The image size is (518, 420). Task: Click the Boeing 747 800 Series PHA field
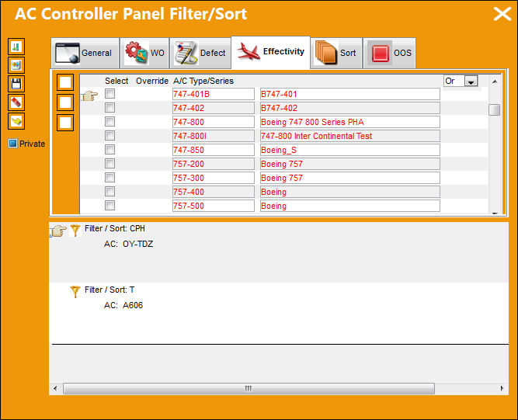(349, 122)
